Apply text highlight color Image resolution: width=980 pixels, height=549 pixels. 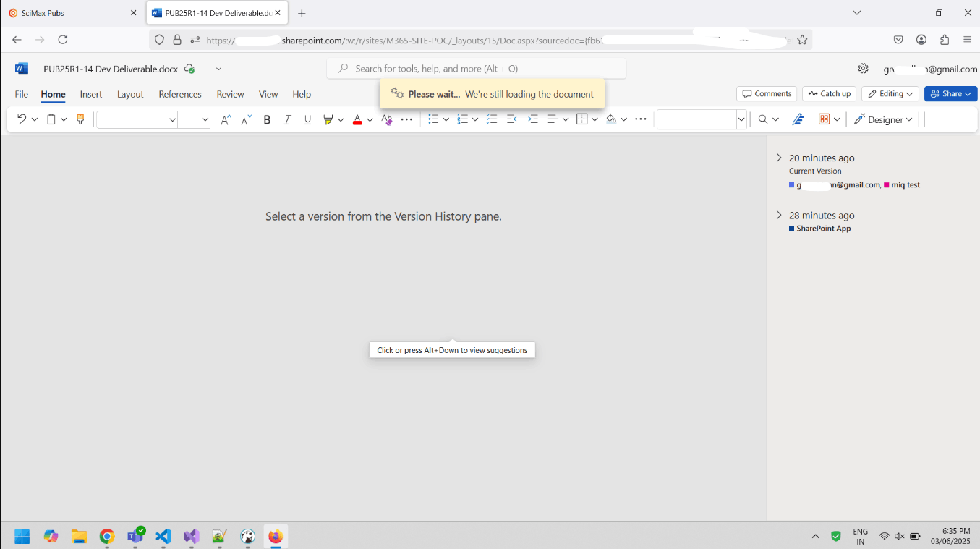click(x=329, y=119)
